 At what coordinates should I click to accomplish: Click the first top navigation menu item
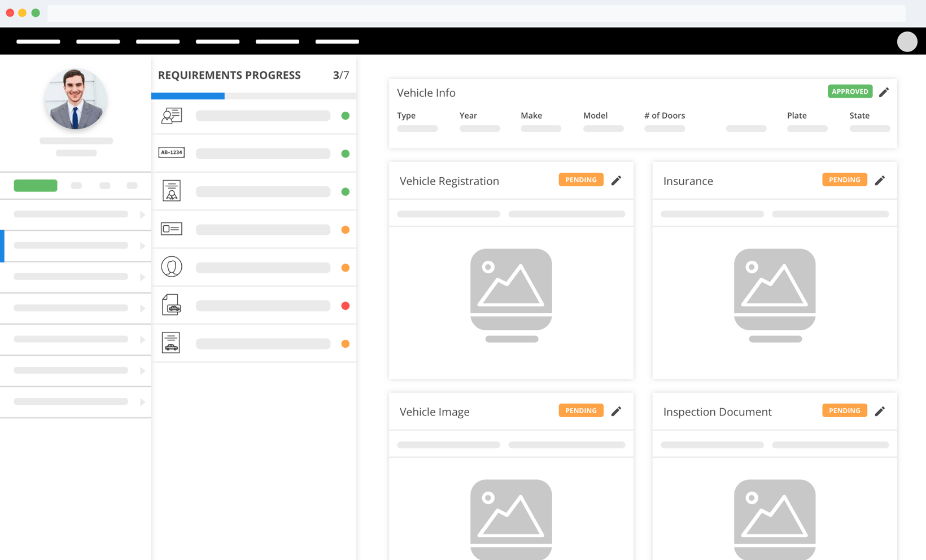[x=38, y=42]
